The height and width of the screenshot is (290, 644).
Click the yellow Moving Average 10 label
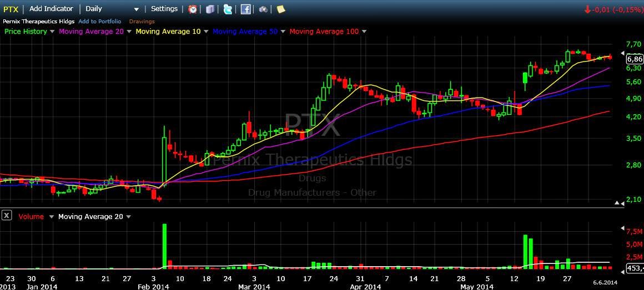pyautogui.click(x=168, y=32)
